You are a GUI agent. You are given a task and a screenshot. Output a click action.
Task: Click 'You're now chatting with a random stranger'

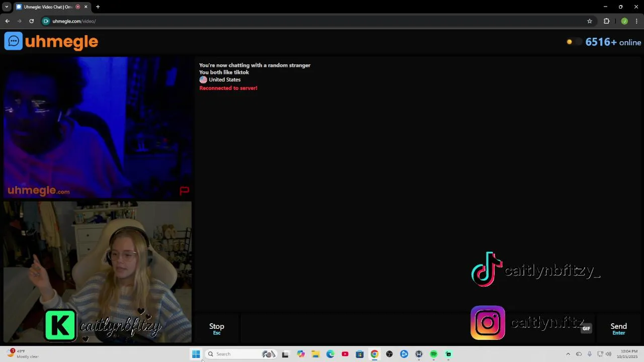(x=255, y=65)
